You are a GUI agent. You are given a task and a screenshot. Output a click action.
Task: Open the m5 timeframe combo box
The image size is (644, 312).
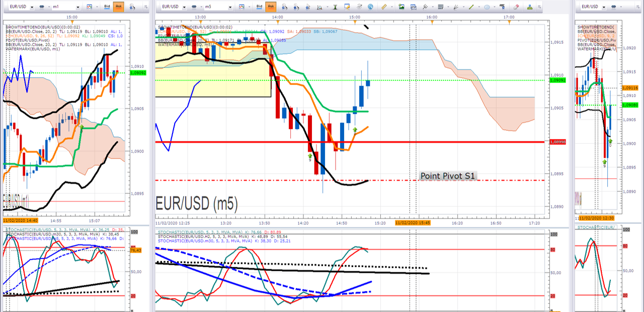coord(218,7)
